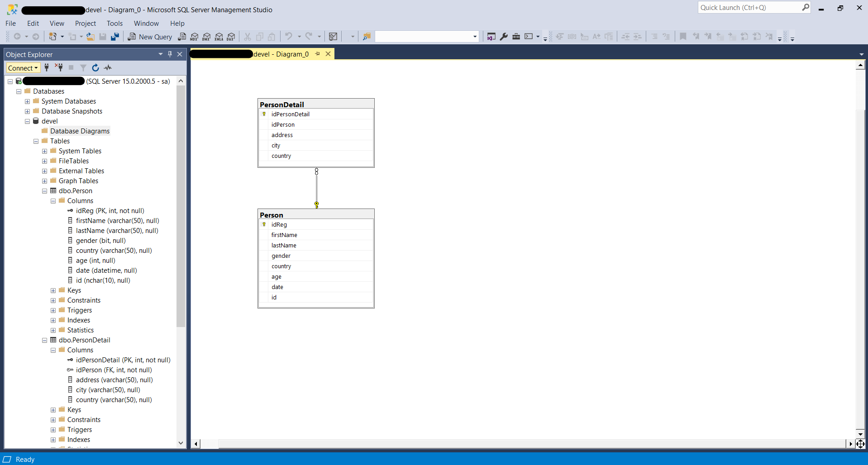Click the diagram's horizontal scrollbar track

click(520, 444)
